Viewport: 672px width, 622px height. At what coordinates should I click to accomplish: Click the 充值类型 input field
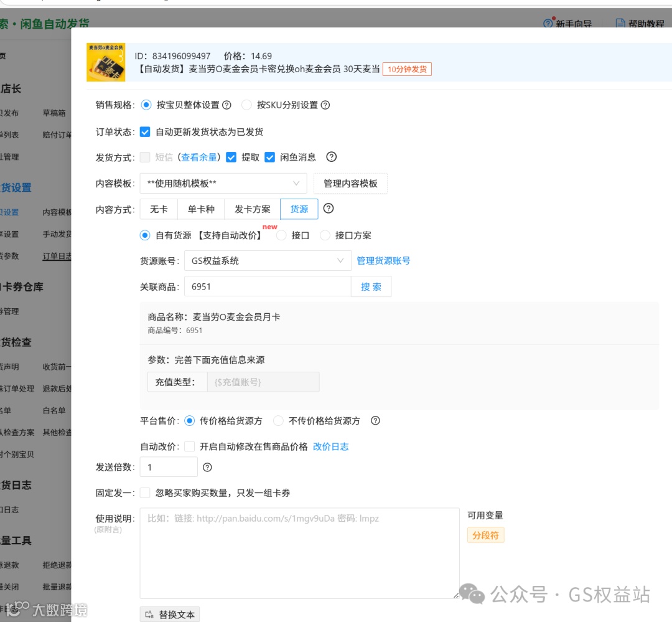[263, 382]
